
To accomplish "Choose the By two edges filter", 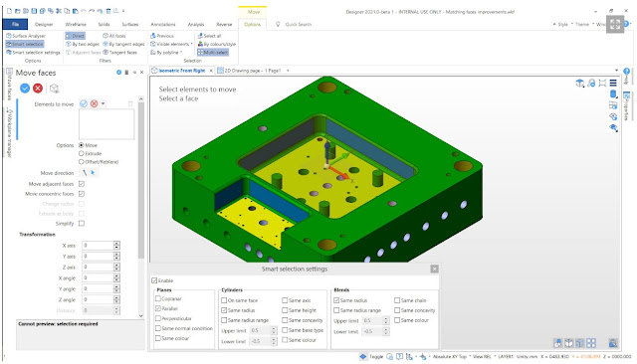I will [83, 44].
